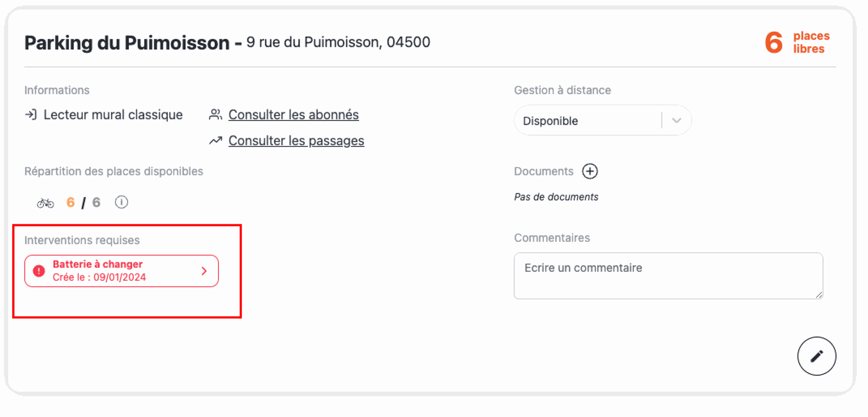
Task: Click the comment box resize handle
Action: tap(819, 295)
